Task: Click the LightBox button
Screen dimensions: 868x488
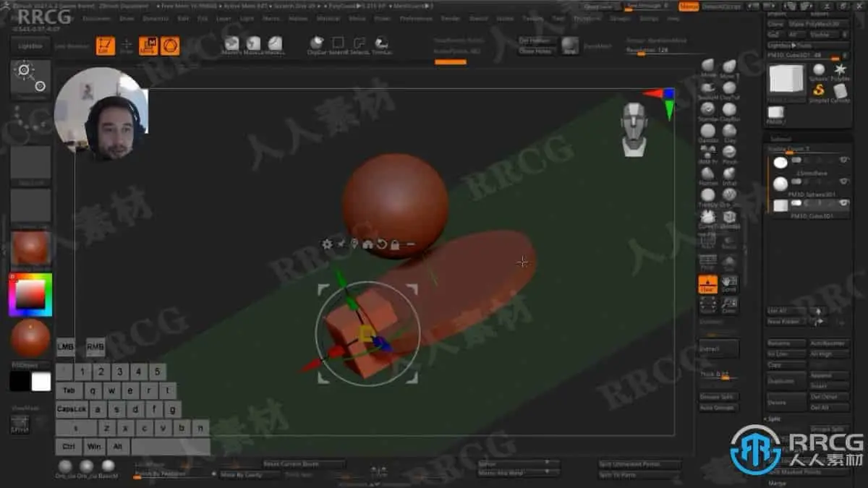Action: pos(30,46)
